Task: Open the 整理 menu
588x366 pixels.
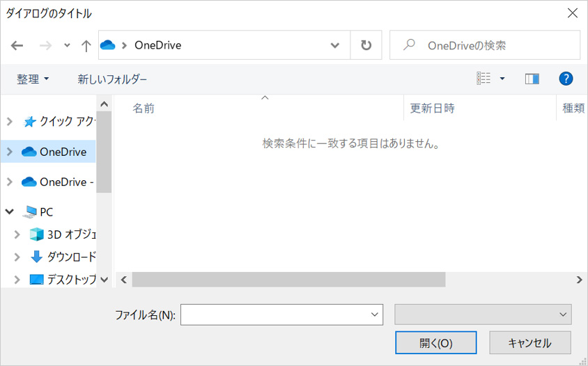Action: click(33, 79)
